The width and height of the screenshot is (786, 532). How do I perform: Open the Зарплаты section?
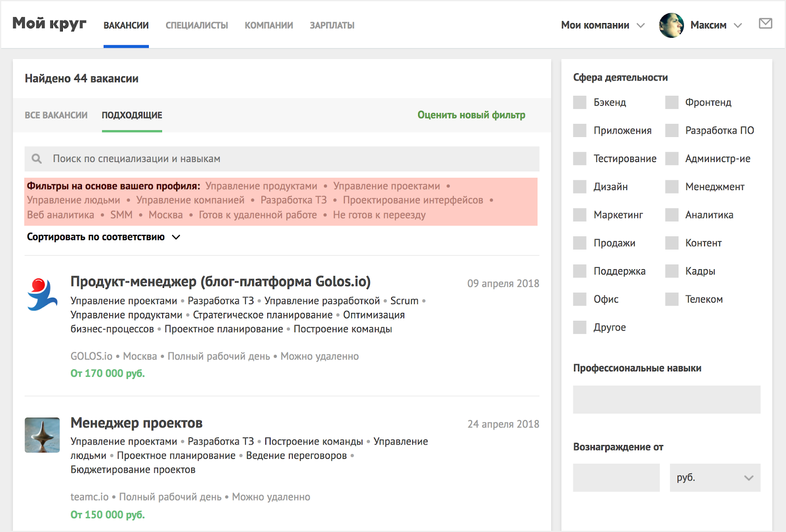[x=332, y=25]
